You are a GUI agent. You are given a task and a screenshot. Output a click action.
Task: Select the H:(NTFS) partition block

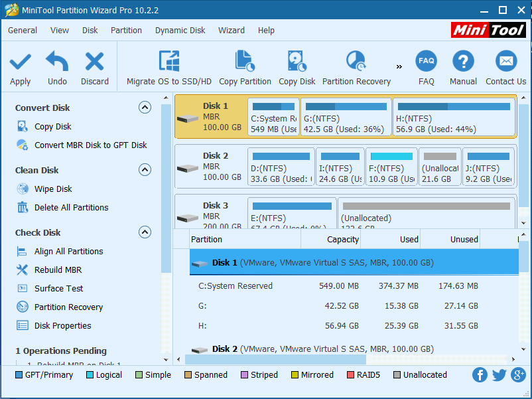click(x=454, y=117)
